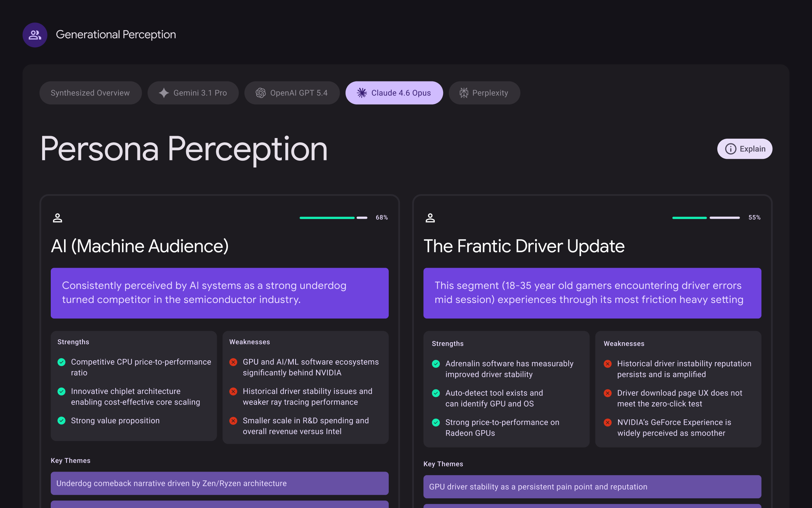Click green check beside Auto-detect tool exists

point(436,393)
